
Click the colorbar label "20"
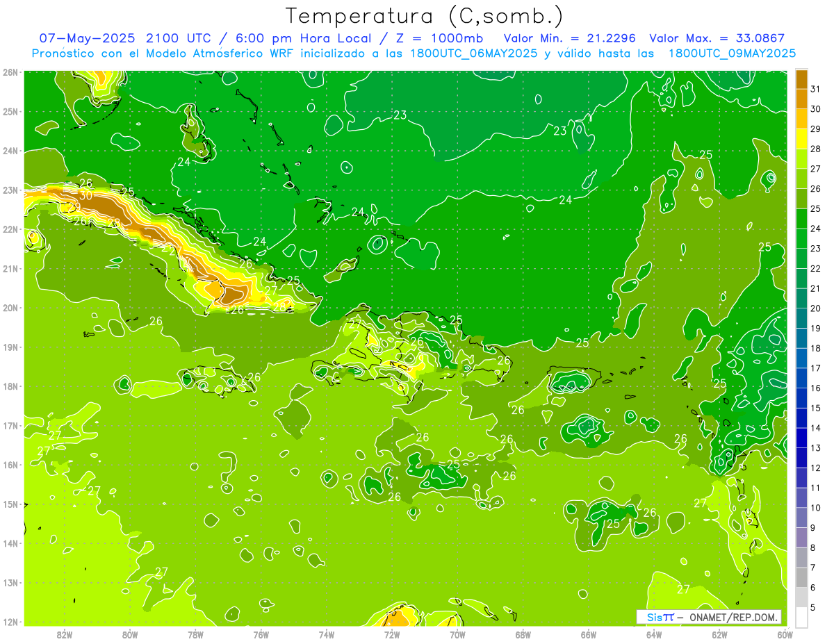tap(815, 308)
